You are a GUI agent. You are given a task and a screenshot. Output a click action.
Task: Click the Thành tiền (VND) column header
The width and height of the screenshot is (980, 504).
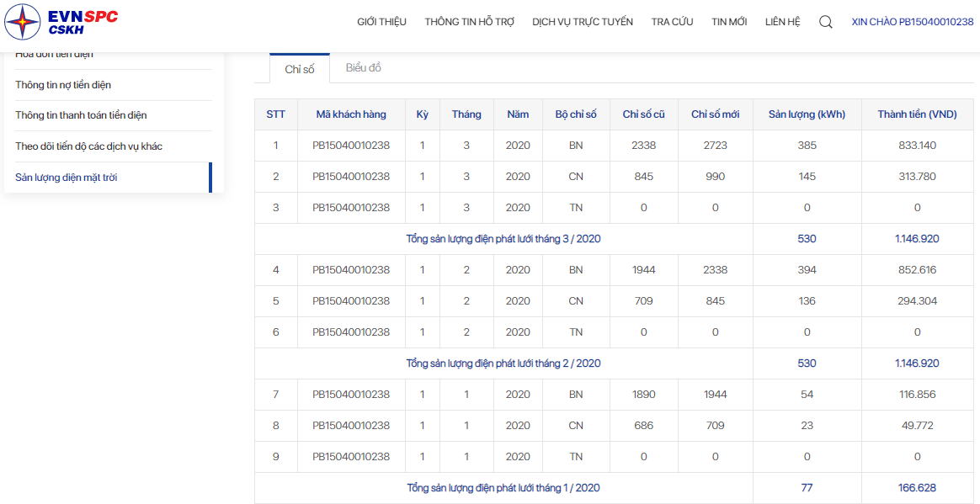coord(917,114)
